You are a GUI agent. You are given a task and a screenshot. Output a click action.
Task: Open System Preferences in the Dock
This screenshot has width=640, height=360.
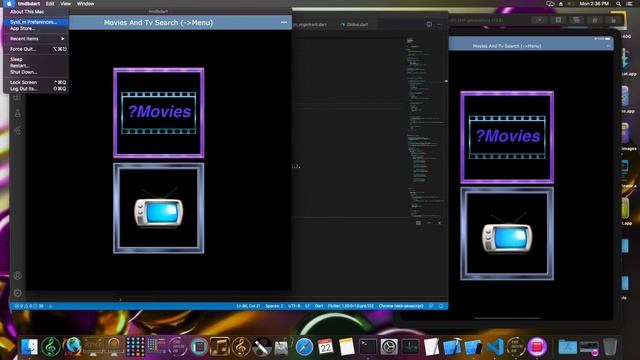click(x=389, y=347)
